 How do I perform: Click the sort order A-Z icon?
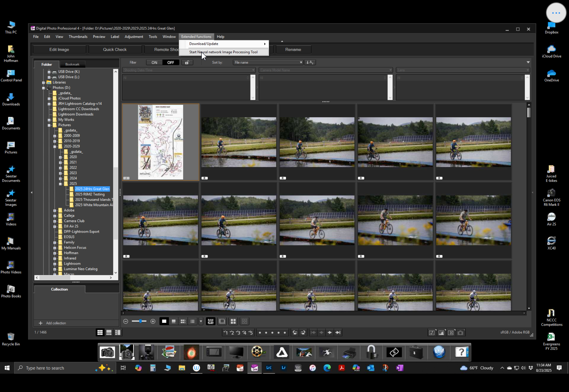click(310, 62)
